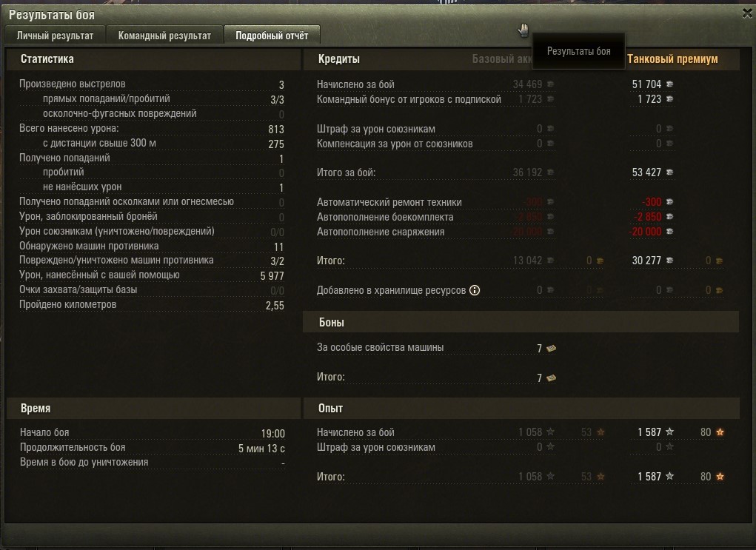This screenshot has height=550, width=756.
Task: Click the Продолжительность боя row
Action: pos(153,448)
